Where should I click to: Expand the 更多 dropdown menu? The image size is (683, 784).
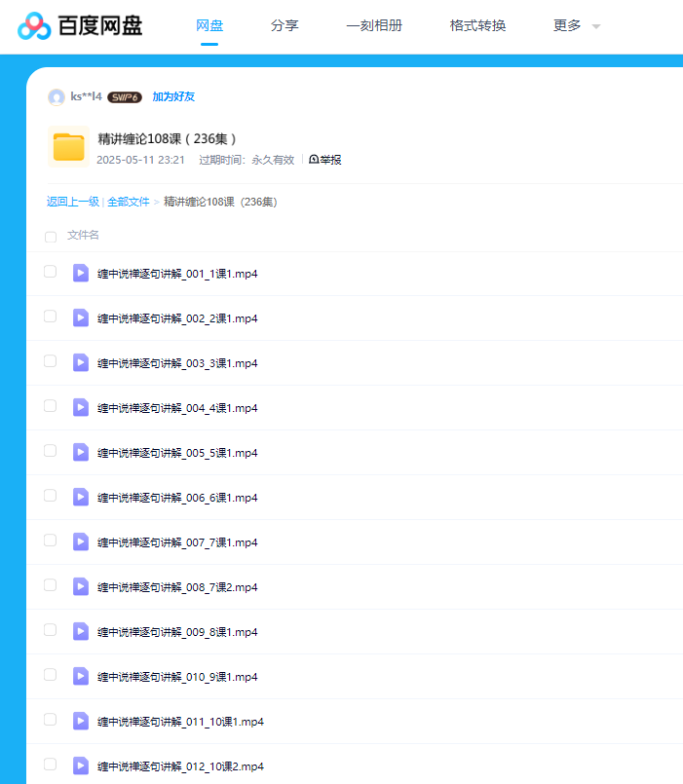576,26
